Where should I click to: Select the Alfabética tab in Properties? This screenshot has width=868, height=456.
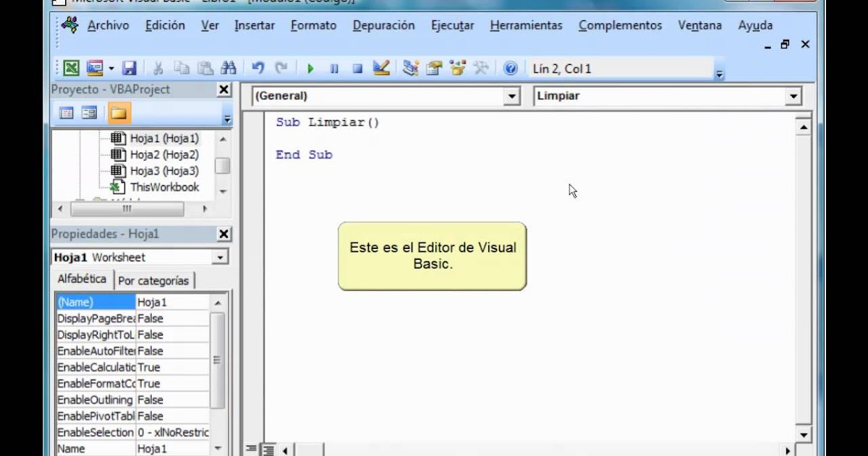click(81, 279)
